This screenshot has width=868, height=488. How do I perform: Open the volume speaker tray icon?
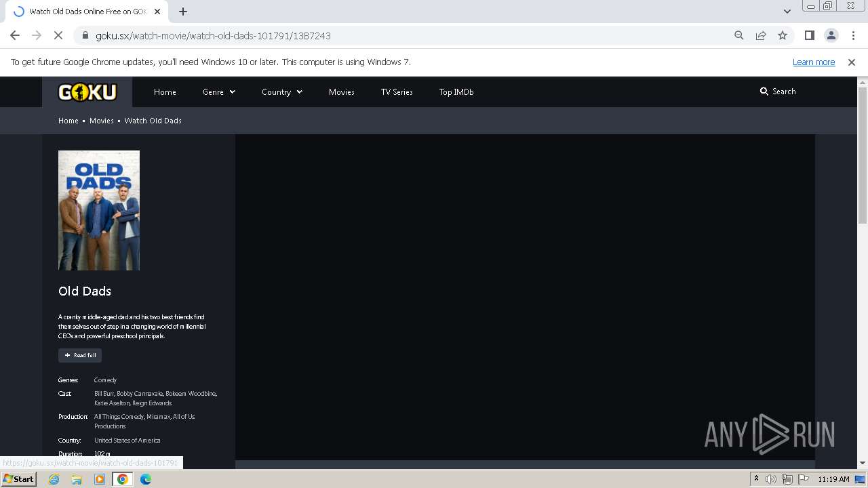(x=771, y=479)
